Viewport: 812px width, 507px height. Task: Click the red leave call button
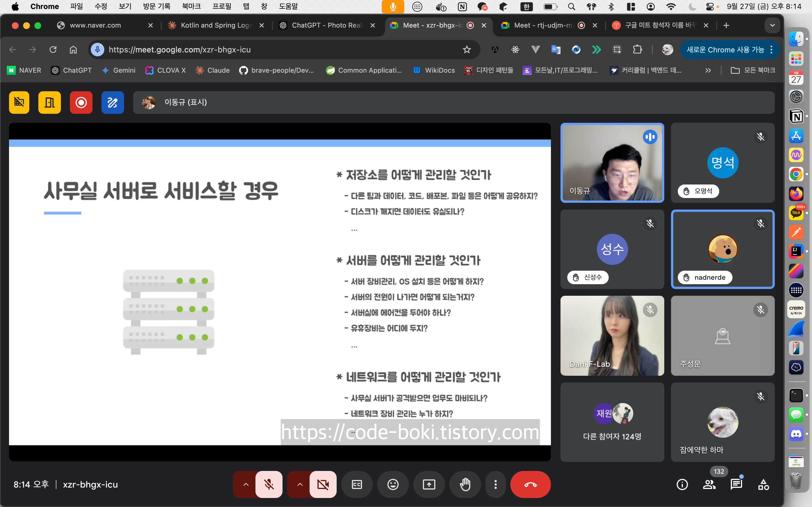530,484
